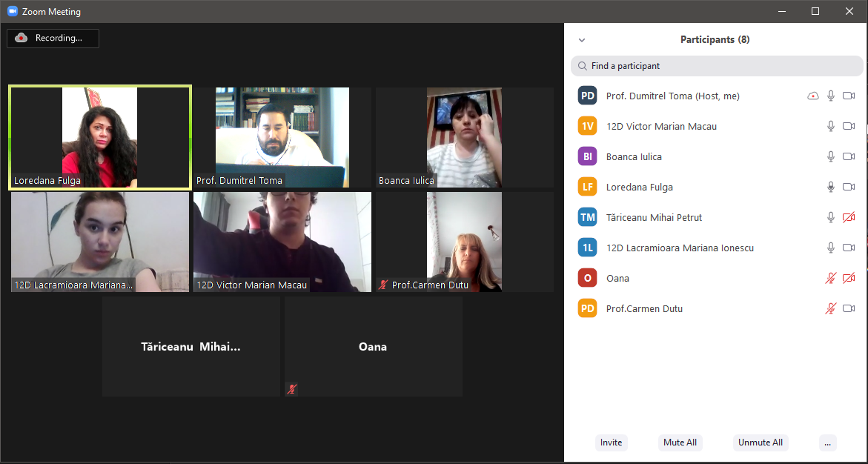Toggle the microphone for Prof. Dumitrel Toma
Viewport: 868px width, 464px height.
pyautogui.click(x=830, y=96)
